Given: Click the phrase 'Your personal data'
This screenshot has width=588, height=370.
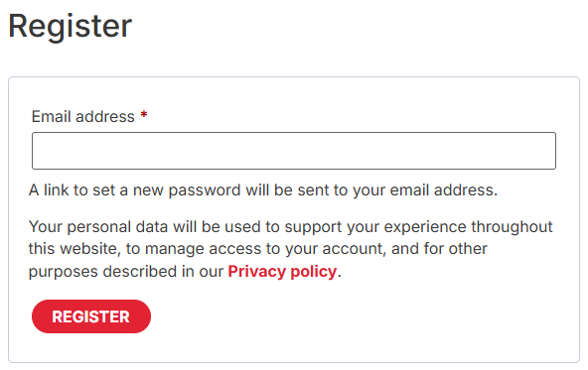Looking at the screenshot, I should [98, 227].
